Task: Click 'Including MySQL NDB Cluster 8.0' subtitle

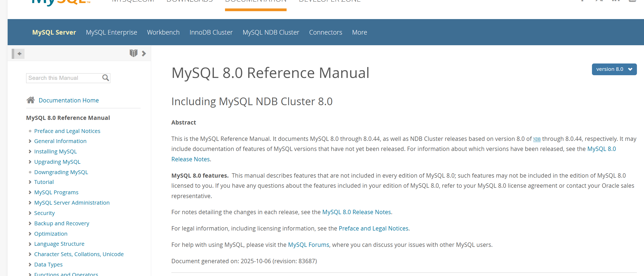Action: click(252, 102)
